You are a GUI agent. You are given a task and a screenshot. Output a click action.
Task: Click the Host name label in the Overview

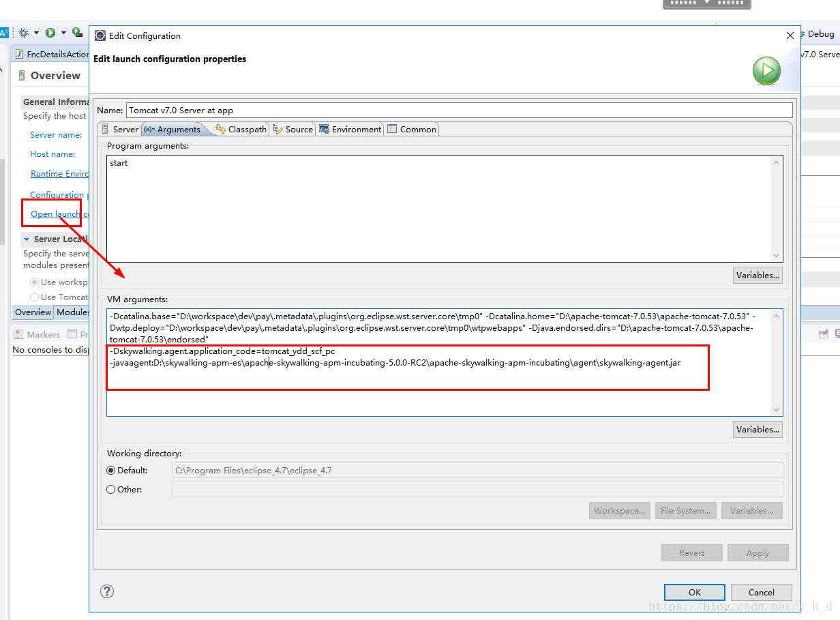[x=52, y=154]
